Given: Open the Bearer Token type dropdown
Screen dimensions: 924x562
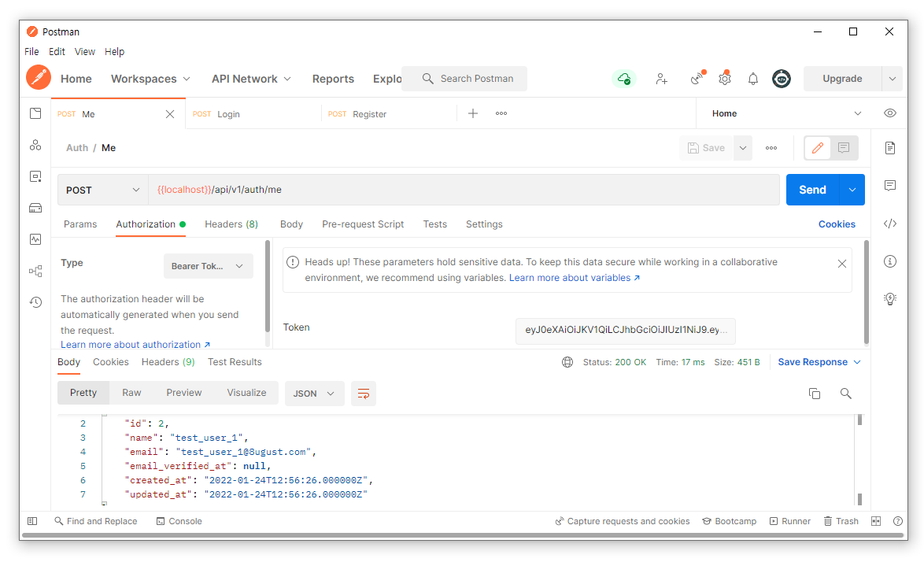Looking at the screenshot, I should (x=208, y=266).
